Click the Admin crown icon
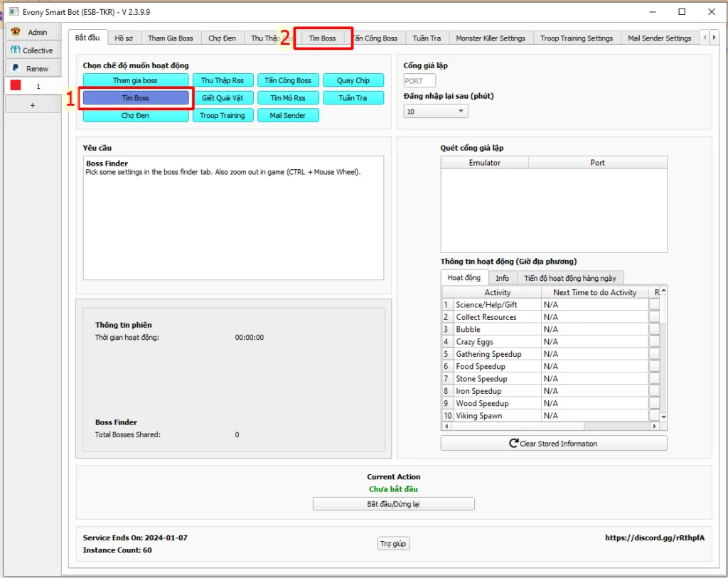The width and height of the screenshot is (728, 578). 14,31
